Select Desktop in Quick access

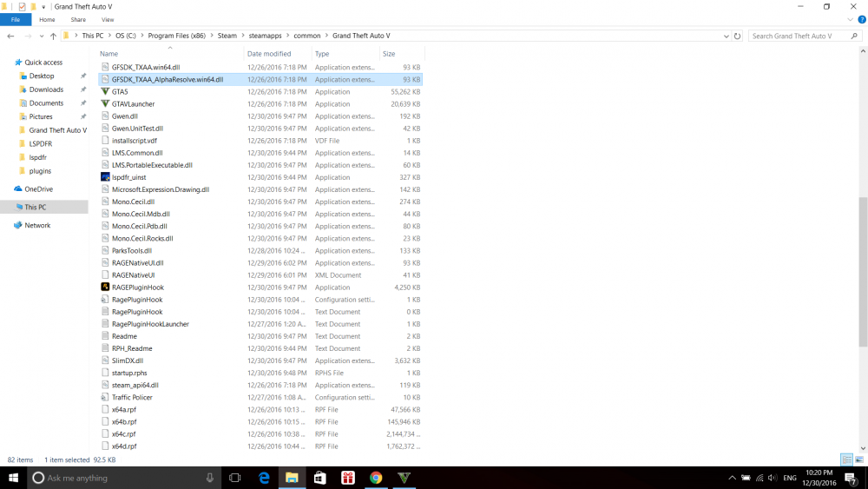[x=42, y=76]
